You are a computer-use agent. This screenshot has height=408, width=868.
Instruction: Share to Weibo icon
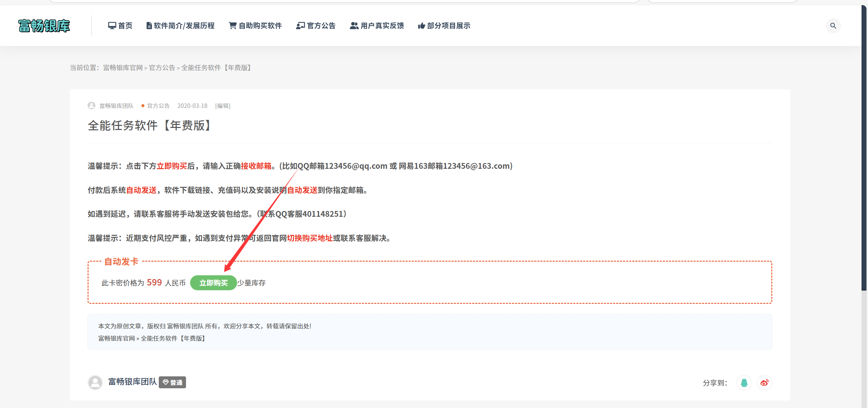(x=764, y=383)
